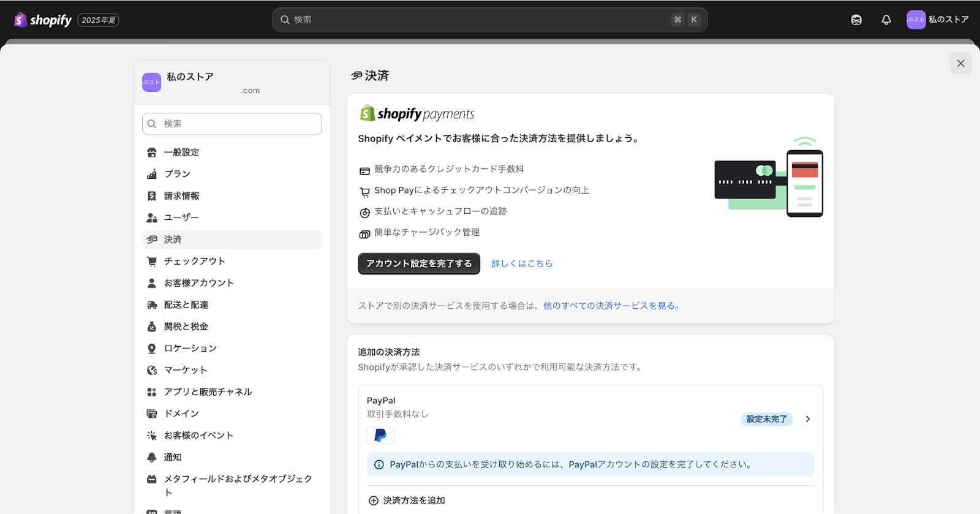
Task: Click the メタフィールド briefcase icon
Action: point(152,479)
